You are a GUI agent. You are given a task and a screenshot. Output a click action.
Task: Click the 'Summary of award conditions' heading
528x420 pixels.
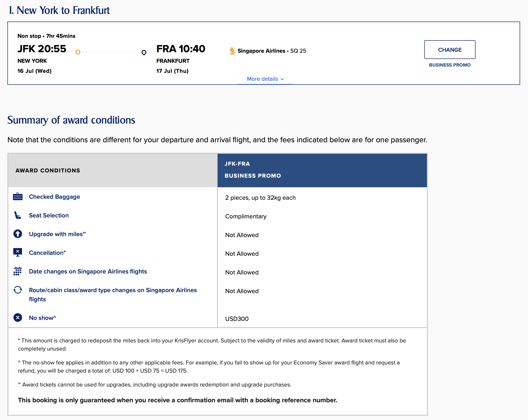[71, 120]
